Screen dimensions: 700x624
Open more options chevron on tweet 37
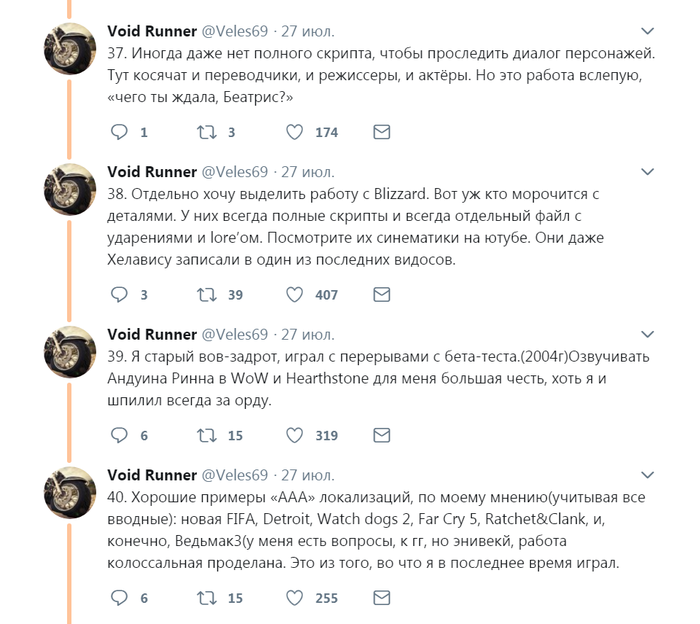tap(648, 31)
